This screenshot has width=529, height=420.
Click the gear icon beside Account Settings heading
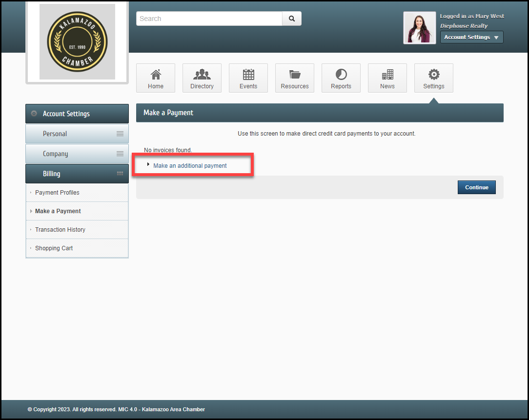coord(34,114)
